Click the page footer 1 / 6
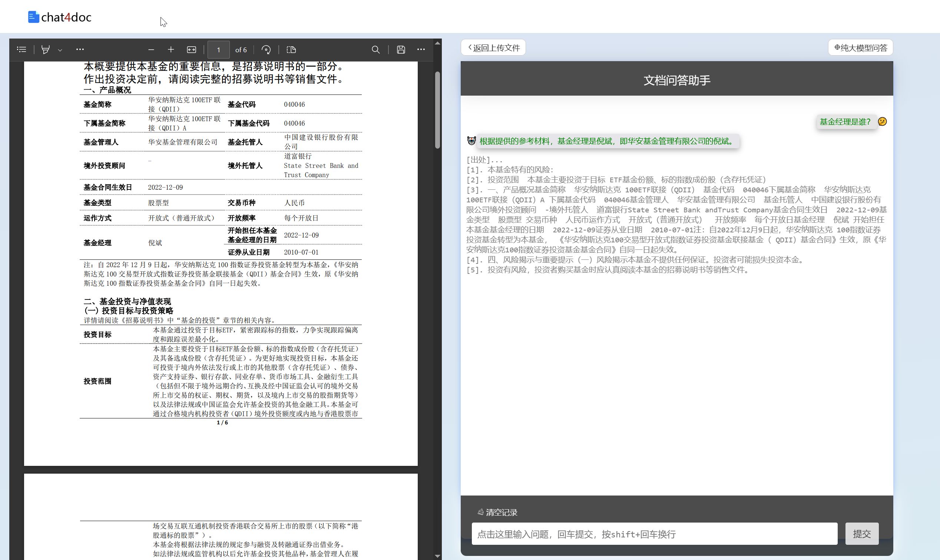 tap(222, 423)
